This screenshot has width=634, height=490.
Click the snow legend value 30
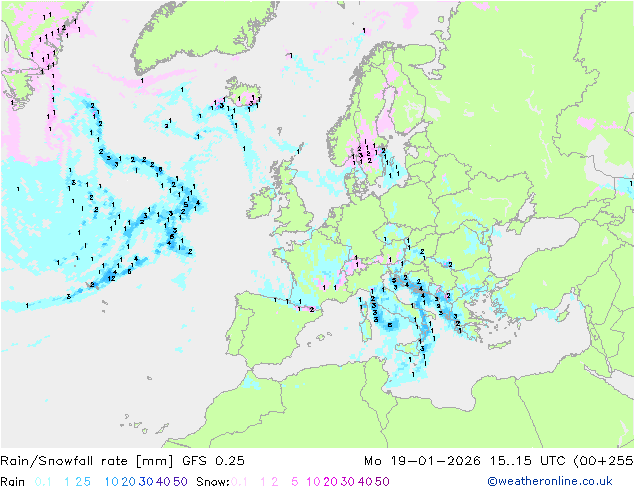348,482
